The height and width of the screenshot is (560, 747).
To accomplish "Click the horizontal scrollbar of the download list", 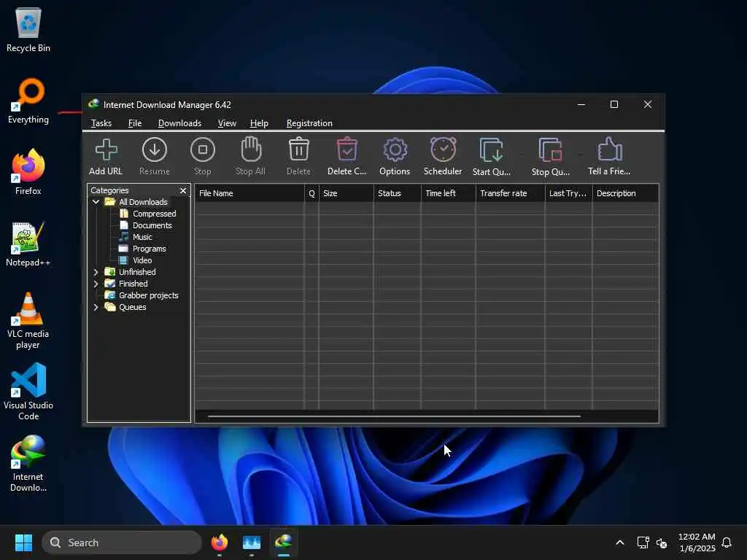I will [x=394, y=416].
